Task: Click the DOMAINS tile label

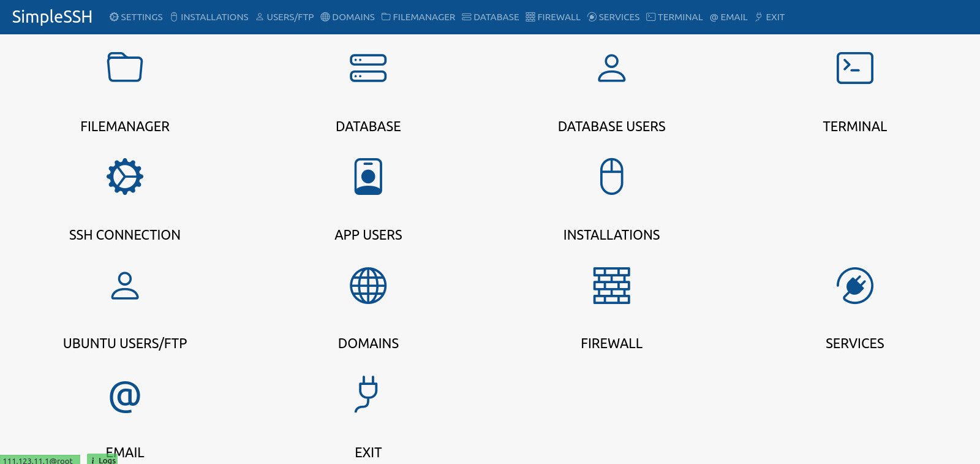Action: click(x=368, y=343)
